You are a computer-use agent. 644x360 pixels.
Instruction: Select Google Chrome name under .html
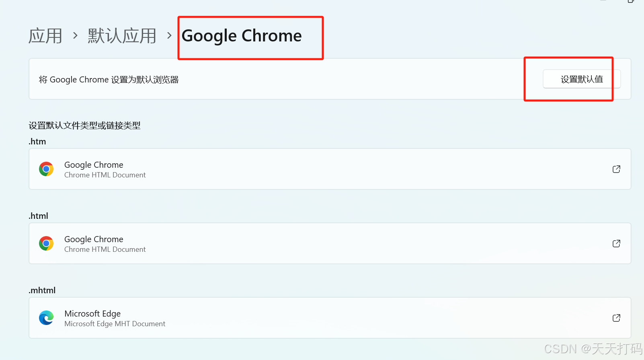94,239
